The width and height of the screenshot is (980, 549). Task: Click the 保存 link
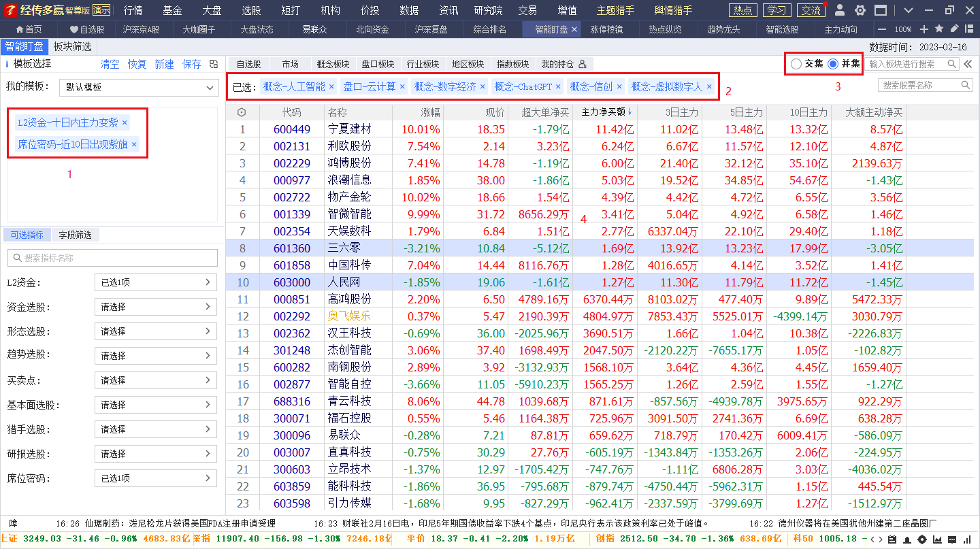(x=192, y=64)
